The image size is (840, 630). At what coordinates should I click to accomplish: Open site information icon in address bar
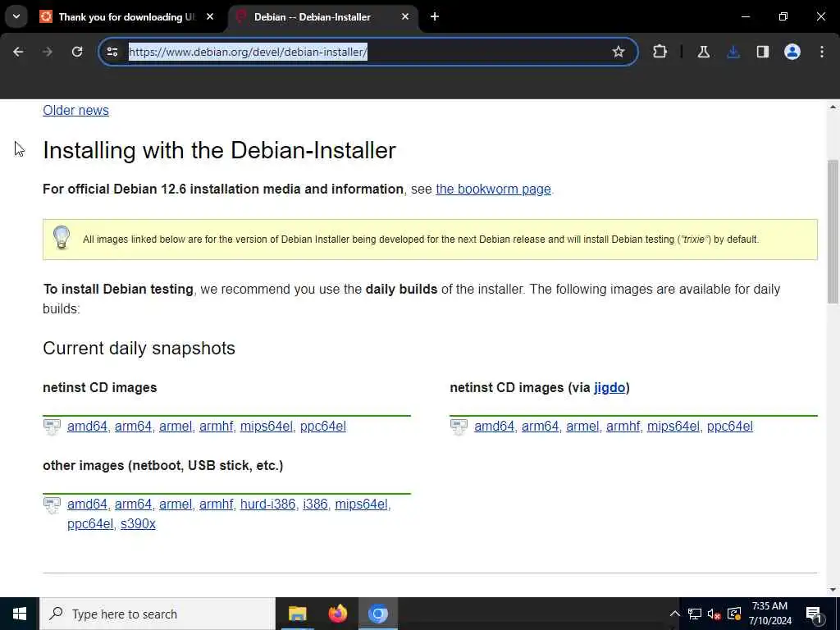(x=112, y=52)
